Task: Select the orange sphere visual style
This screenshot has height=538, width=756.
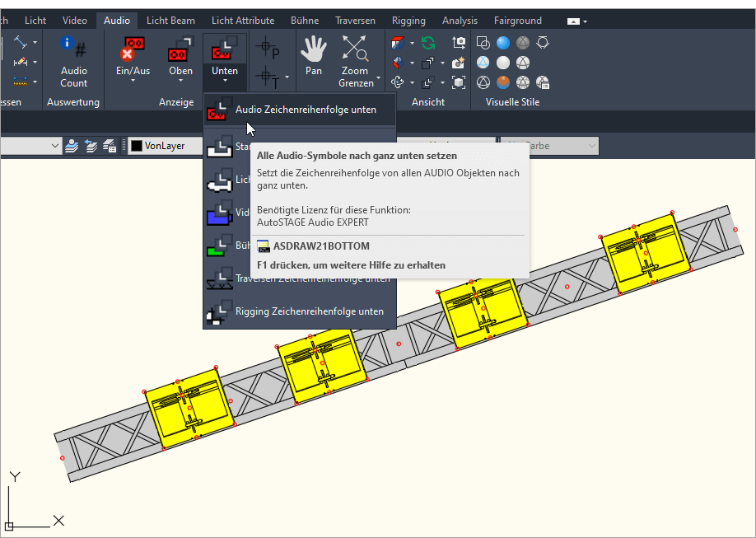Action: 502,82
